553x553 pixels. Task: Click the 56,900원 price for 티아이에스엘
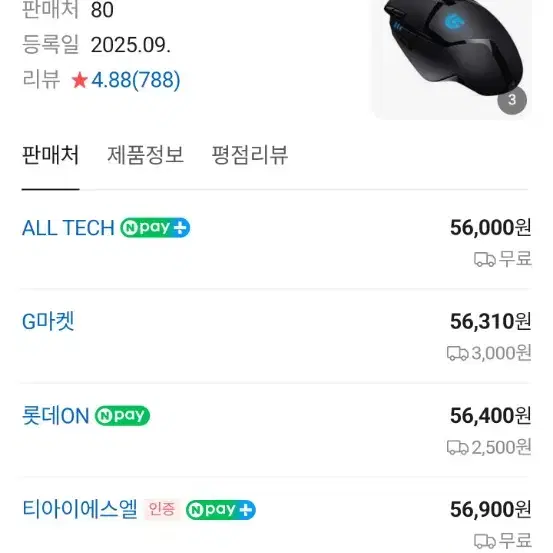[x=490, y=510]
